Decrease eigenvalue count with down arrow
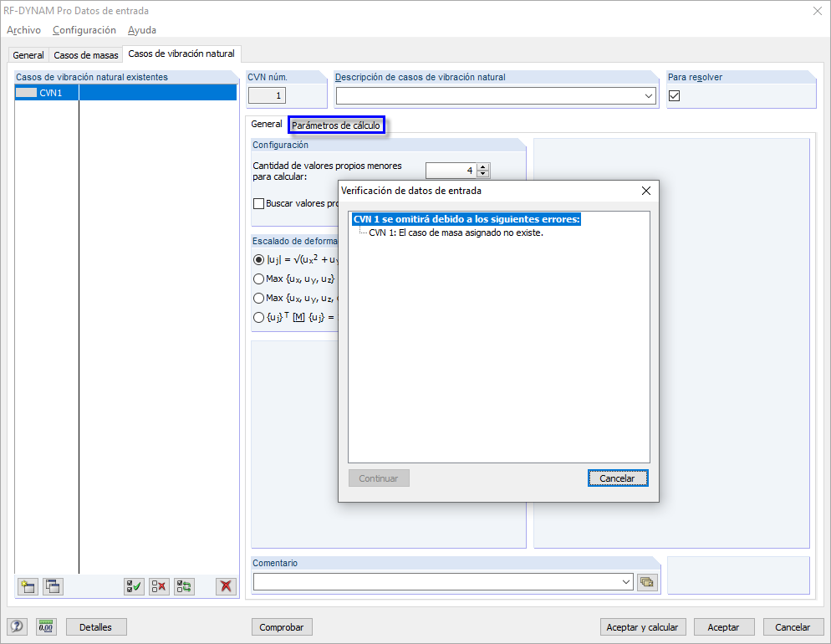 (483, 174)
